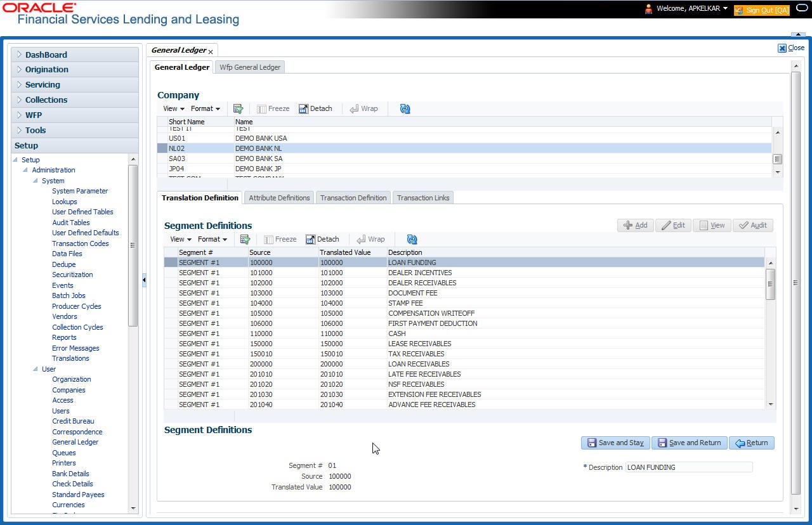This screenshot has width=812, height=525.
Task: Switch to the Attribute Definitions tab
Action: (x=279, y=198)
